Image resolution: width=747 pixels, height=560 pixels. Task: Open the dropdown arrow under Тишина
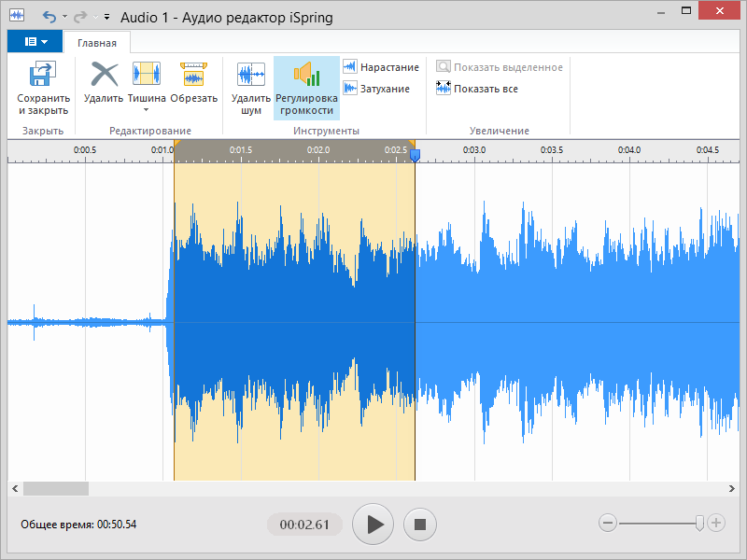click(147, 110)
